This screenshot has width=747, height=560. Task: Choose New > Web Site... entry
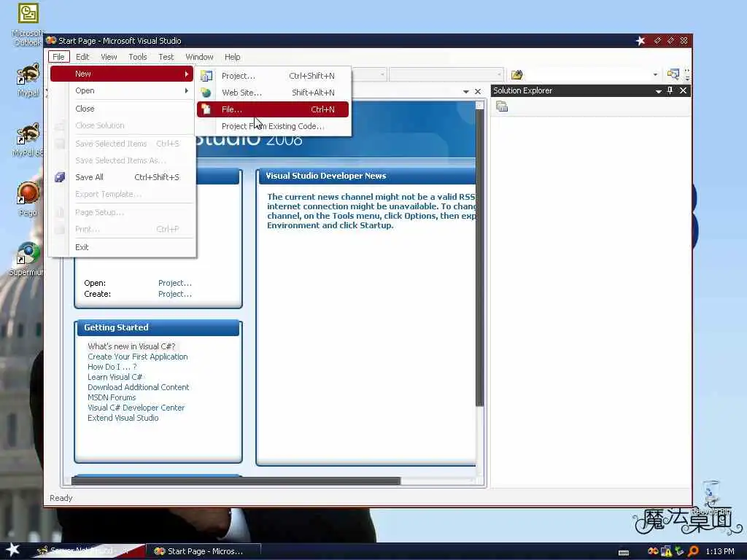coord(273,93)
